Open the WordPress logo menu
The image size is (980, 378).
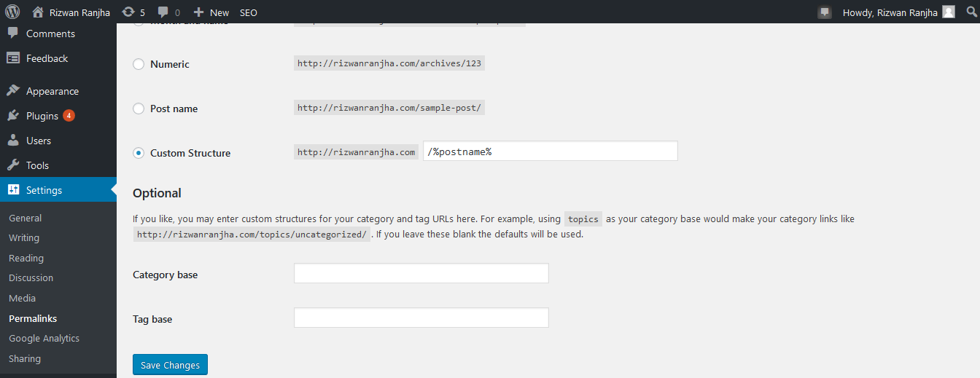coord(12,12)
